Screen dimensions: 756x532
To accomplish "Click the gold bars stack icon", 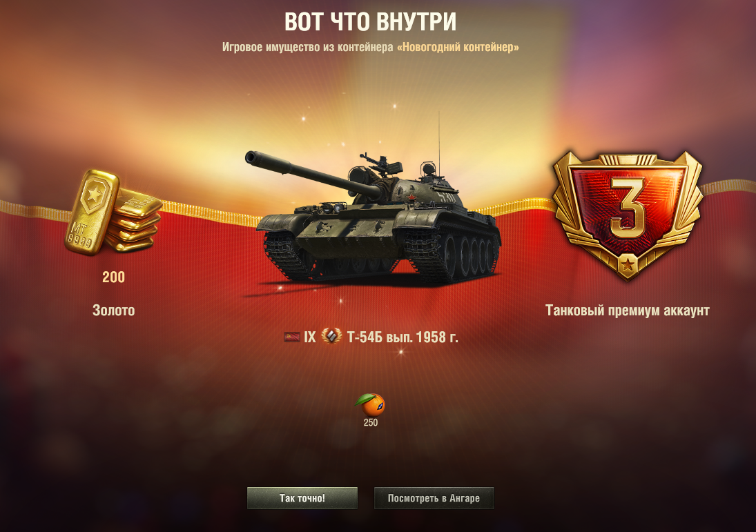I will [x=113, y=212].
